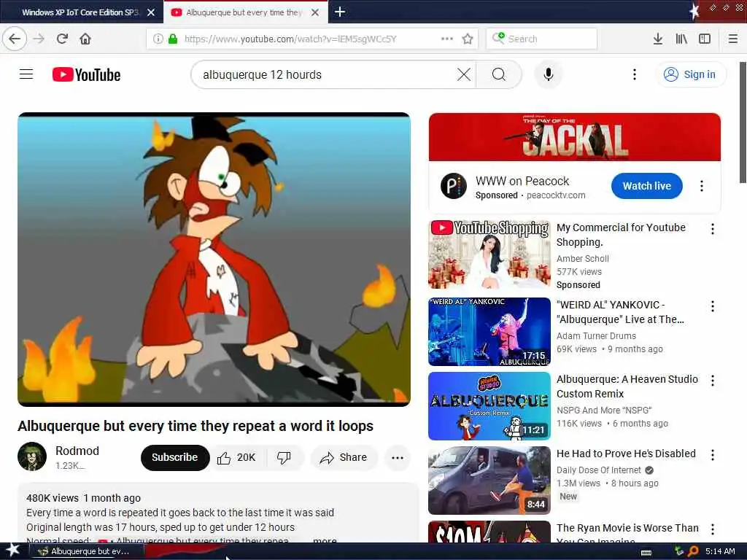Click the Peacock channel logo in ad
Screen dimensions: 747x560
pos(454,186)
